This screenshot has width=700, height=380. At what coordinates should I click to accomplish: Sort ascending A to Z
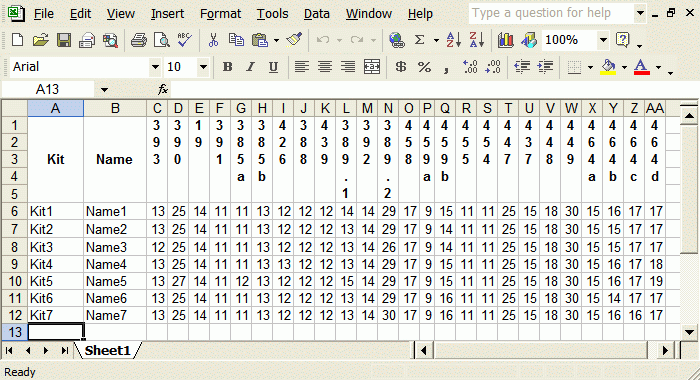point(454,40)
